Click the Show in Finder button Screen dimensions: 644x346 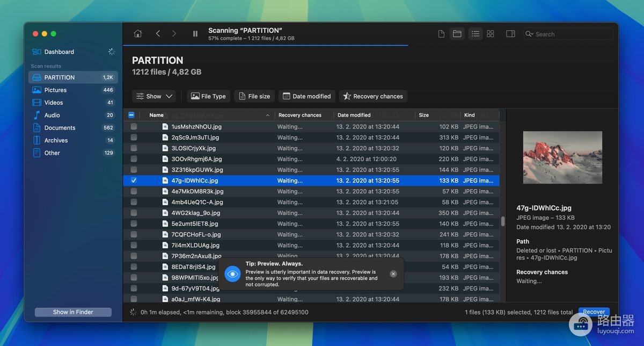coord(73,312)
